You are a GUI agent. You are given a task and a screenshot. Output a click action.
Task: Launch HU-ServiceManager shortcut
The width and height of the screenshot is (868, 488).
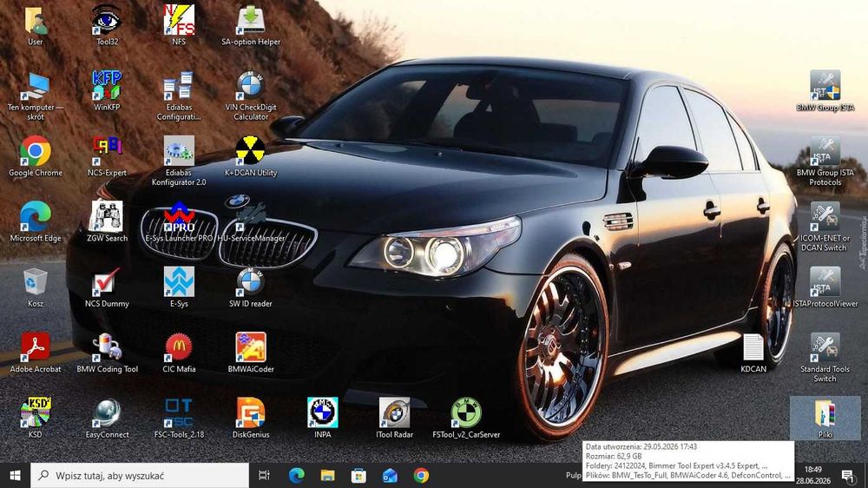point(251,221)
